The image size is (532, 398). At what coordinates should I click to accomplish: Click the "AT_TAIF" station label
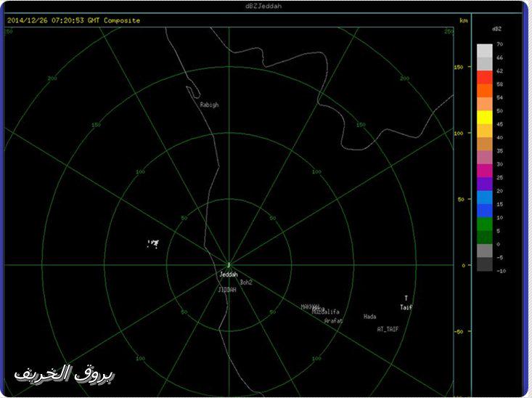(388, 330)
